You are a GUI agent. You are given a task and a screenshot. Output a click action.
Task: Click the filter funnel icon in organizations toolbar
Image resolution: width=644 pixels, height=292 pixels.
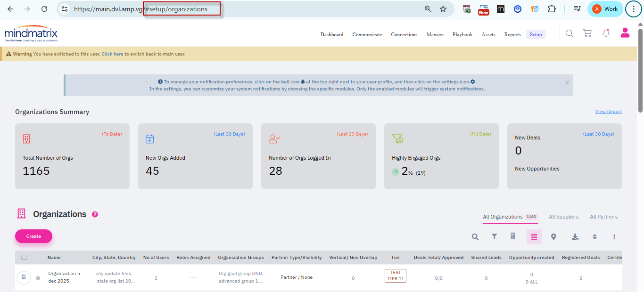494,237
